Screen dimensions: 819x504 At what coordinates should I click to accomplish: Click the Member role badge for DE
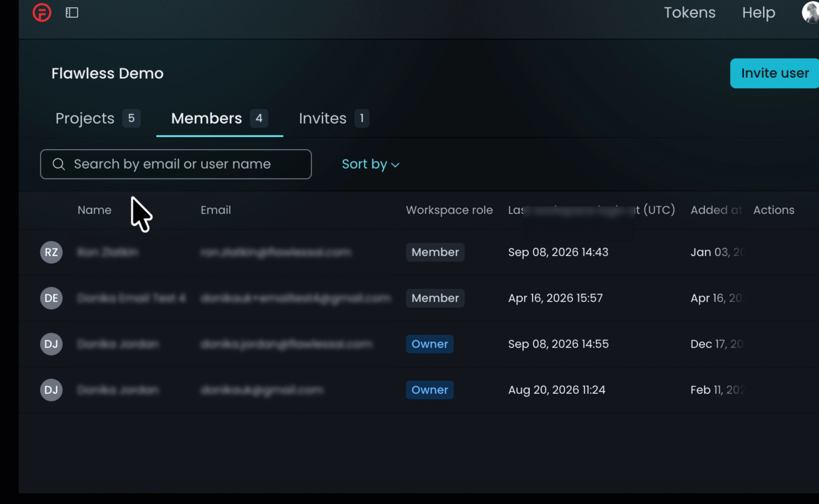pyautogui.click(x=435, y=298)
